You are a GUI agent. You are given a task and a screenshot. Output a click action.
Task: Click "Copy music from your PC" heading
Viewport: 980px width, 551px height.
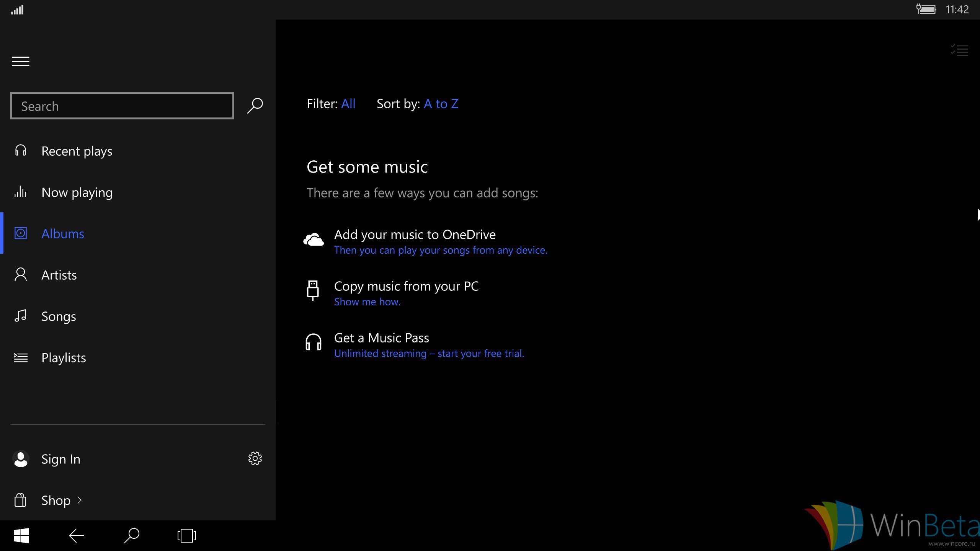[x=406, y=286]
